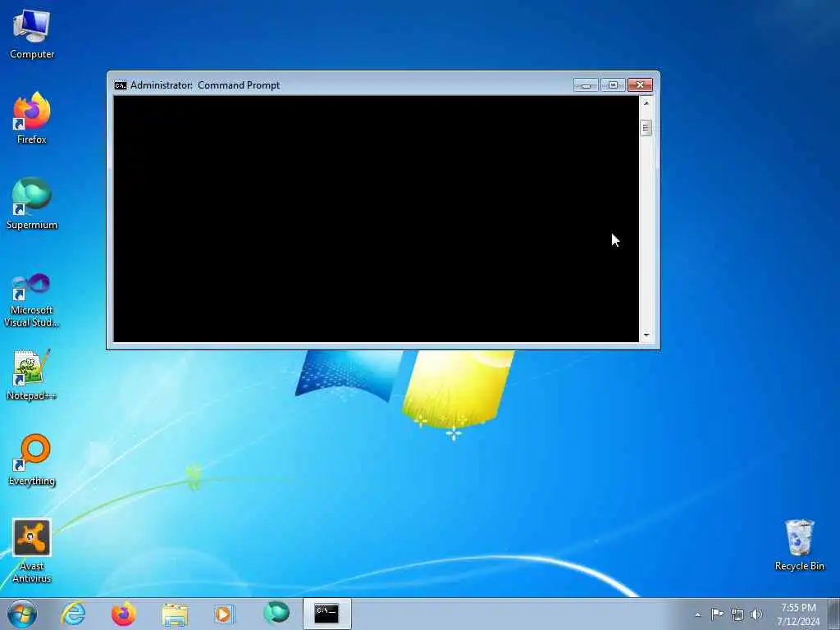Maximize the Command Prompt window
The width and height of the screenshot is (840, 630).
[613, 85]
